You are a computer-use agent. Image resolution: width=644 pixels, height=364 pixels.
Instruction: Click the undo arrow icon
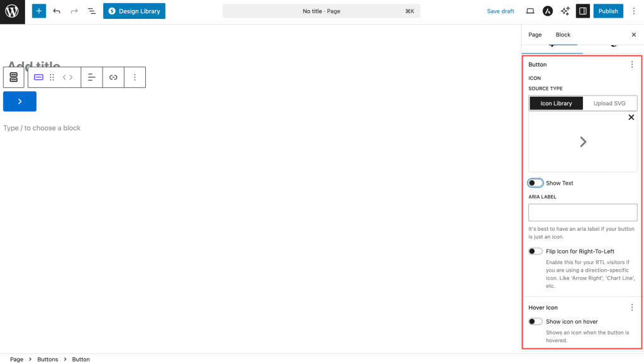(57, 11)
